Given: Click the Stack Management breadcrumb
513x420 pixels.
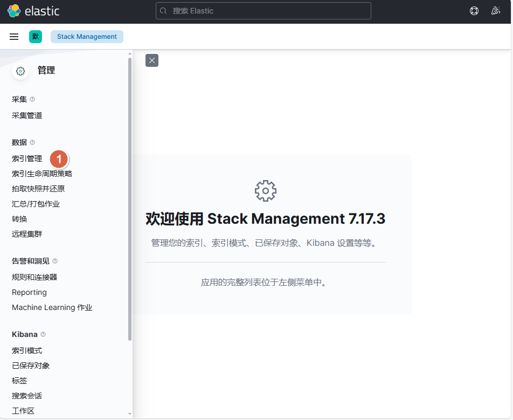Looking at the screenshot, I should 87,37.
